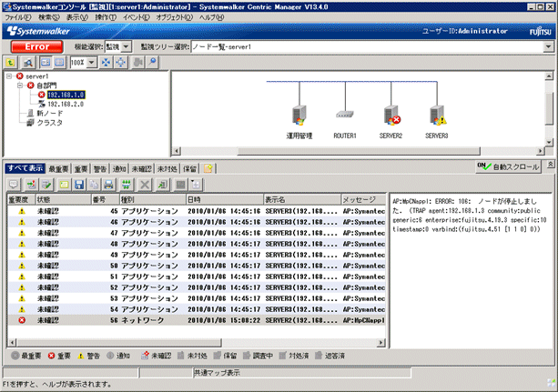Open the ヘルプ(H) menu
This screenshot has width=558, height=392.
tap(211, 17)
